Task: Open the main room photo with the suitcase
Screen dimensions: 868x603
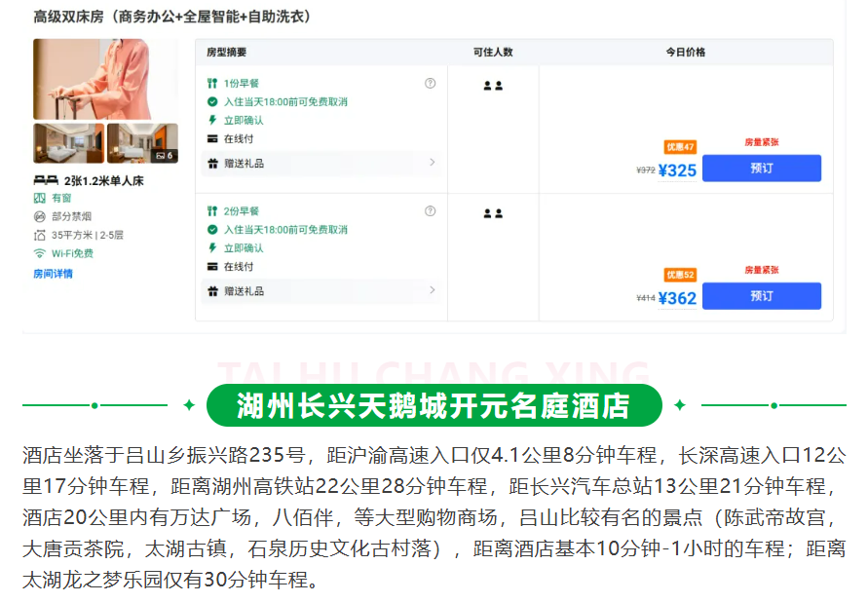Action: [105, 79]
